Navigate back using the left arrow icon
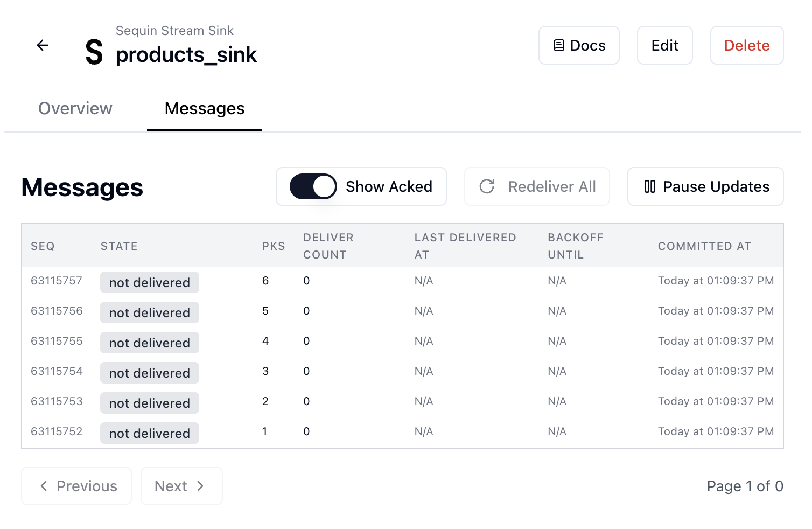This screenshot has height=529, width=812. (43, 45)
